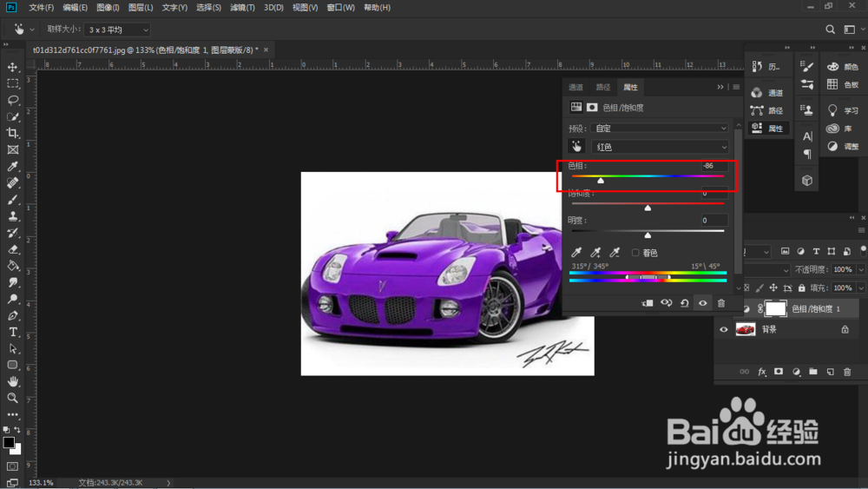Toggle adjustment layer visibility in Properties panel
868x489 pixels.
[x=702, y=303]
